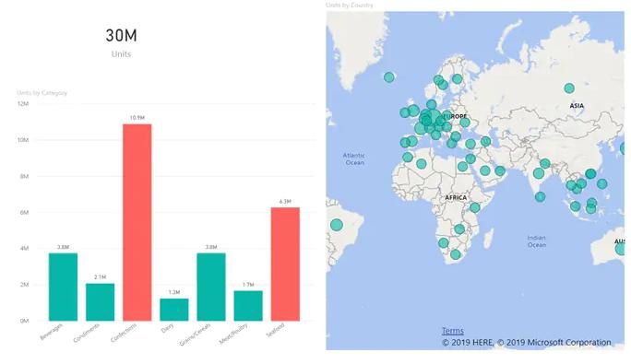Image resolution: width=631 pixels, height=364 pixels.
Task: Click the 12M y-axis label
Action: (23, 104)
